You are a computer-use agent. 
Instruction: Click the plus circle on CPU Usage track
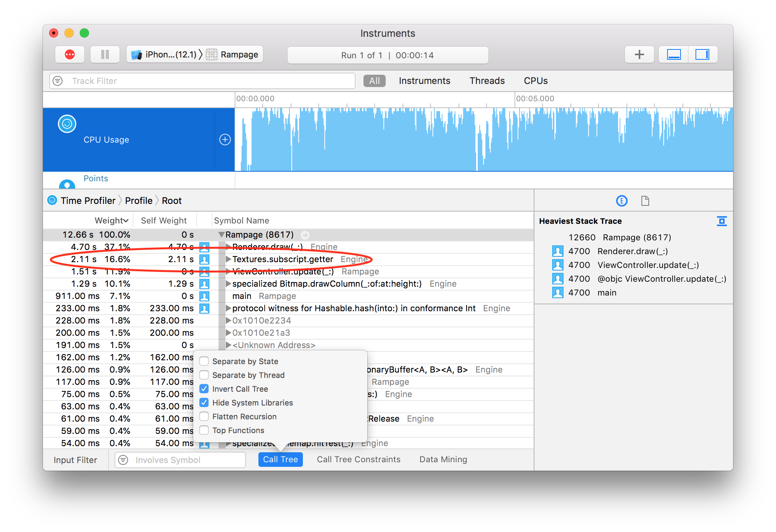[x=225, y=140]
